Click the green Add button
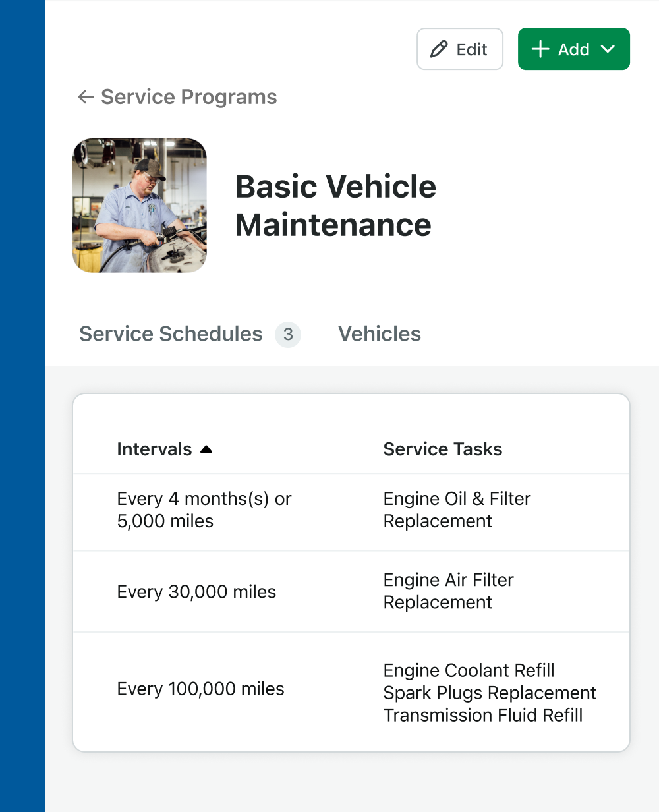The width and height of the screenshot is (659, 812). tap(574, 49)
